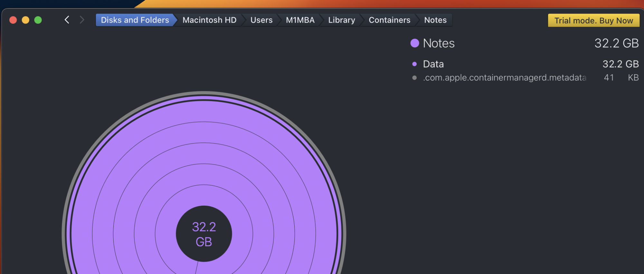Maximize window with green button
This screenshot has height=274, width=644.
pos(38,20)
